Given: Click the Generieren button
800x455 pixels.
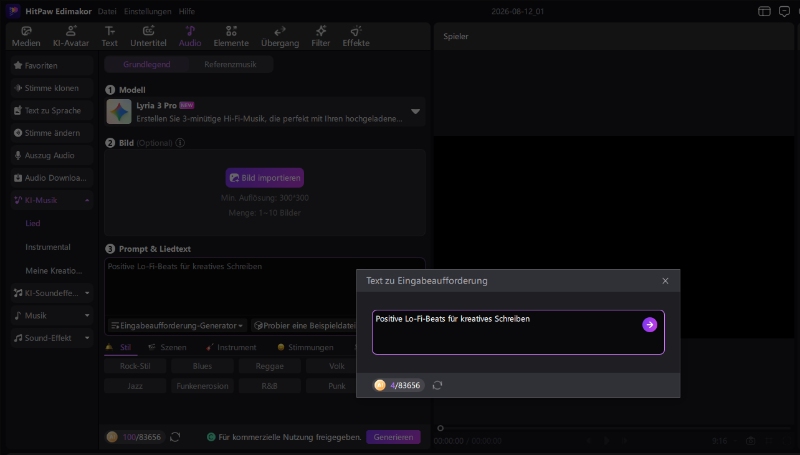Looking at the screenshot, I should (393, 437).
